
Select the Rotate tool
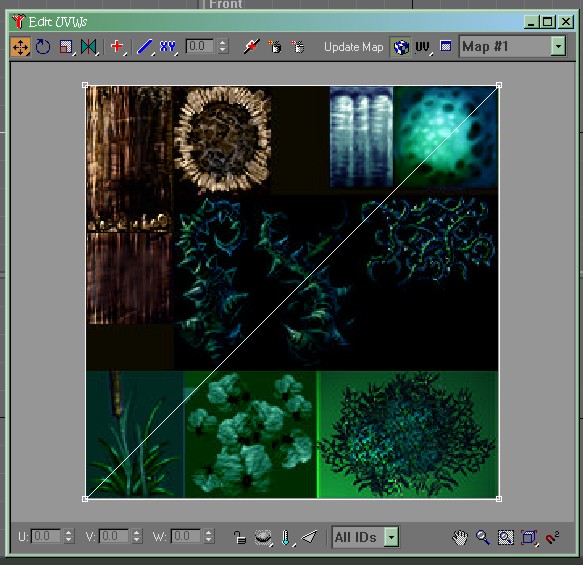[43, 47]
